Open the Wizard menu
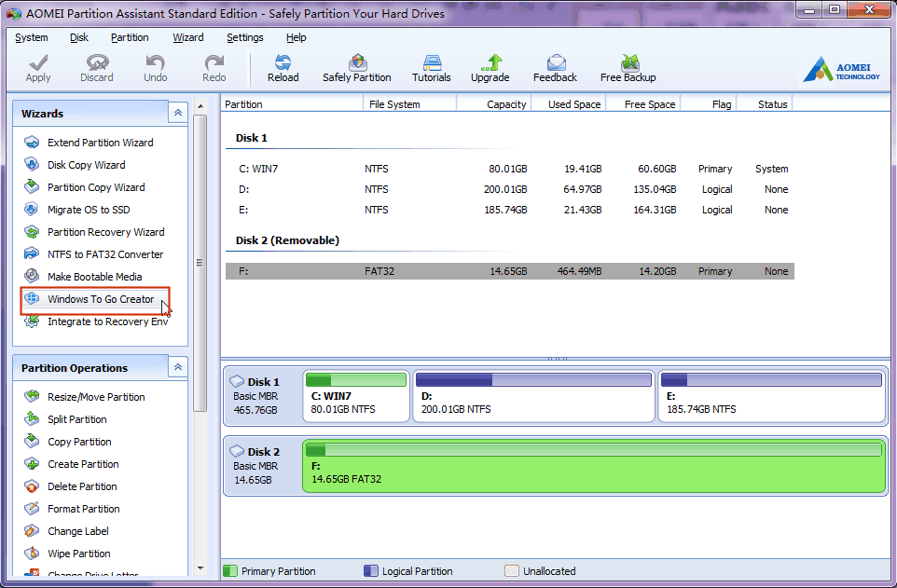This screenshot has width=897, height=588. [188, 37]
